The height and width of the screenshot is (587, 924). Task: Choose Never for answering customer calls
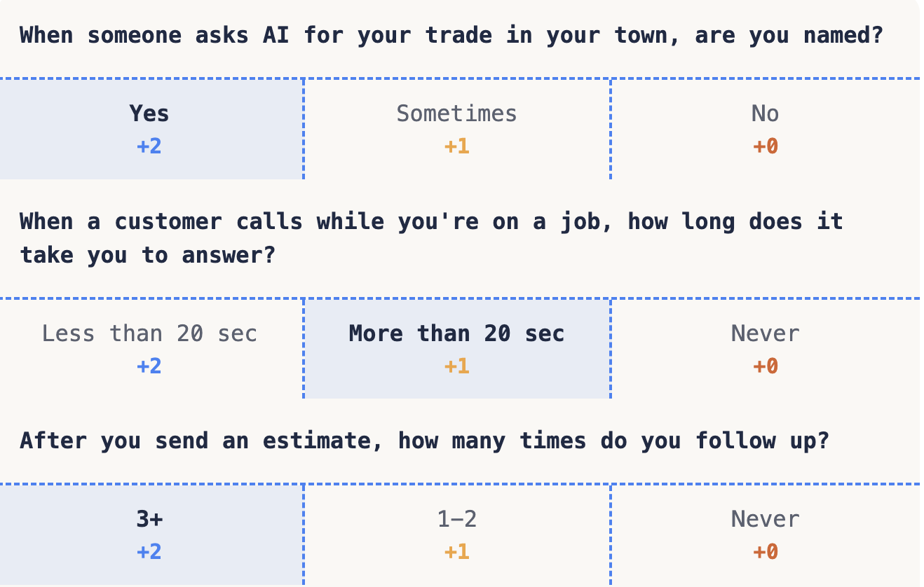pyautogui.click(x=766, y=349)
